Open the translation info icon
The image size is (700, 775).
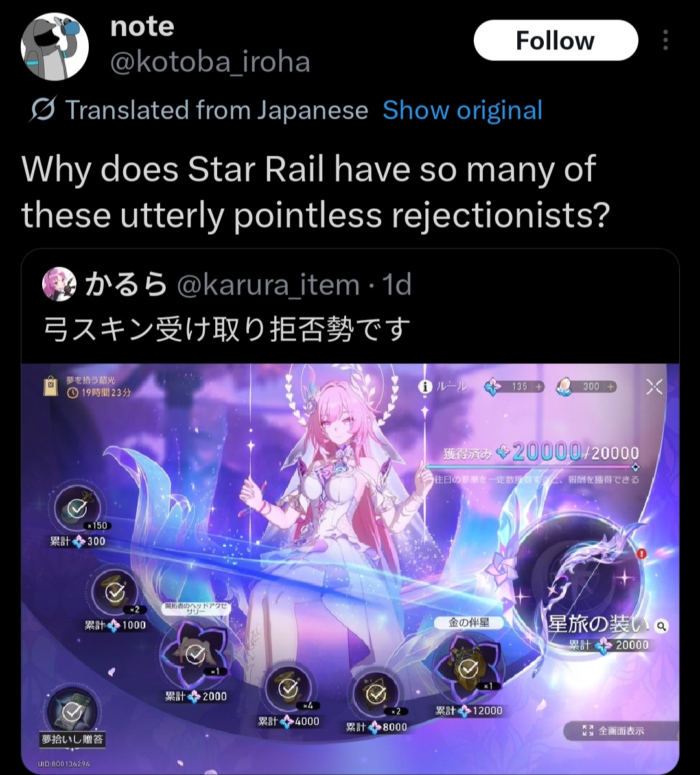tap(43, 110)
